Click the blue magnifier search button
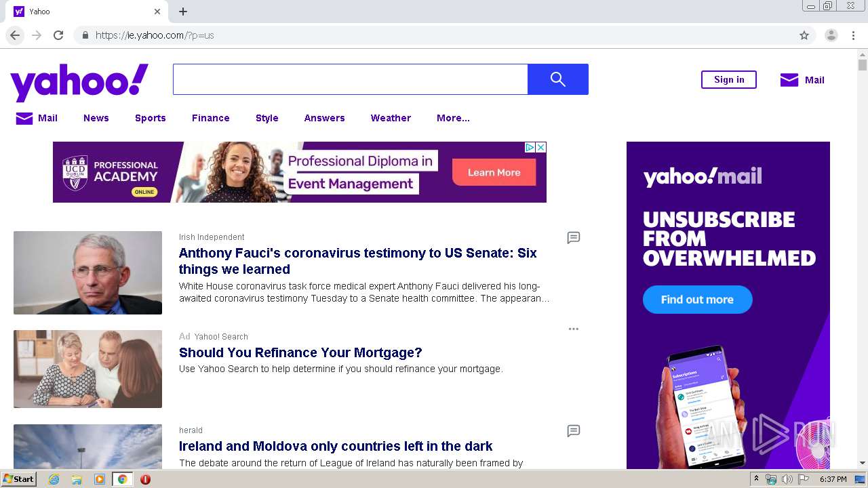This screenshot has height=488, width=868. [558, 79]
